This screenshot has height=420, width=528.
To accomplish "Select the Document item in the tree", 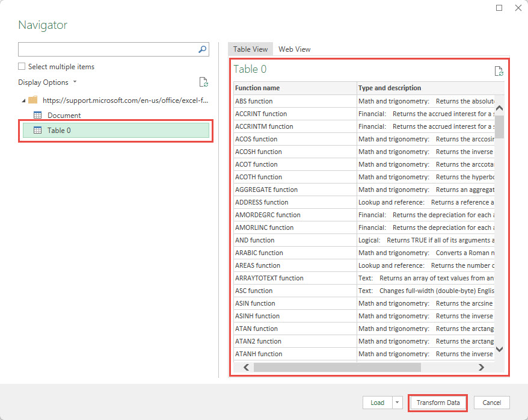I will coord(64,115).
